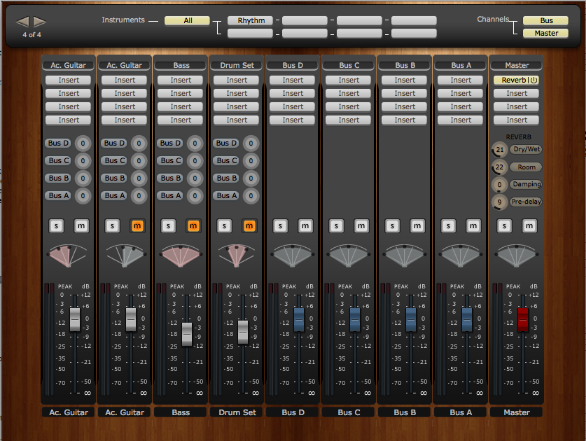This screenshot has height=441, width=586.
Task: Click pan control of Drum Set
Action: point(236,255)
